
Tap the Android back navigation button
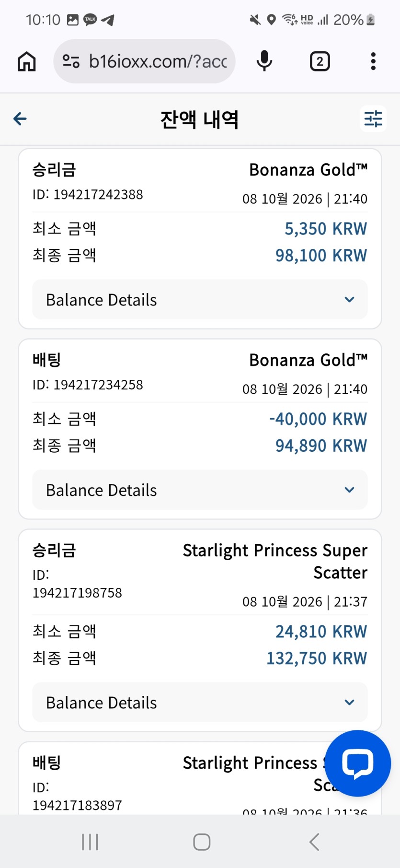pos(314,842)
